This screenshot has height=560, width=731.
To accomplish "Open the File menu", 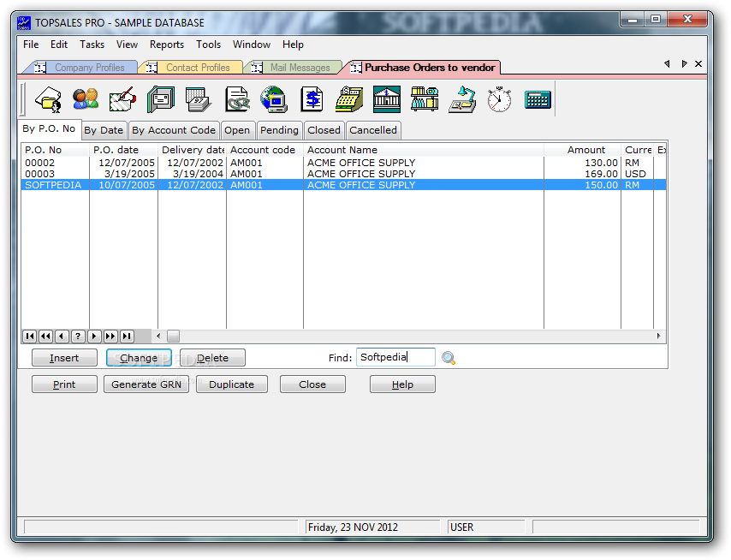I will [x=31, y=45].
